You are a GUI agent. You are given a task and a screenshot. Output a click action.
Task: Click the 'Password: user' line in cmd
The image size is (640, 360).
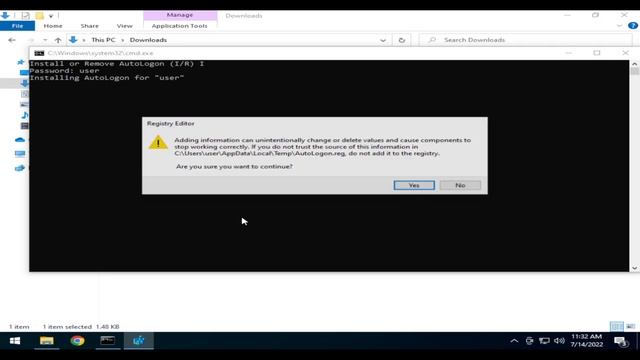(x=64, y=71)
